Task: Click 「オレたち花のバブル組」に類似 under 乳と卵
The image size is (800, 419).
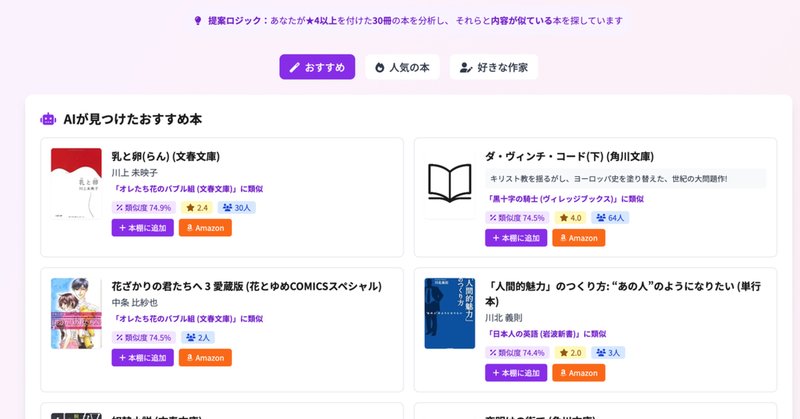Action: (x=188, y=189)
